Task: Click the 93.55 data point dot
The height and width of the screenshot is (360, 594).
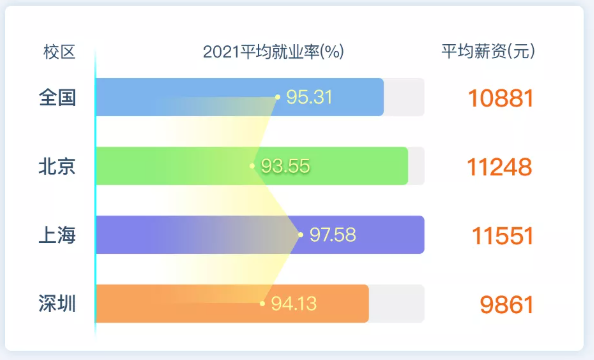Action: (x=252, y=166)
